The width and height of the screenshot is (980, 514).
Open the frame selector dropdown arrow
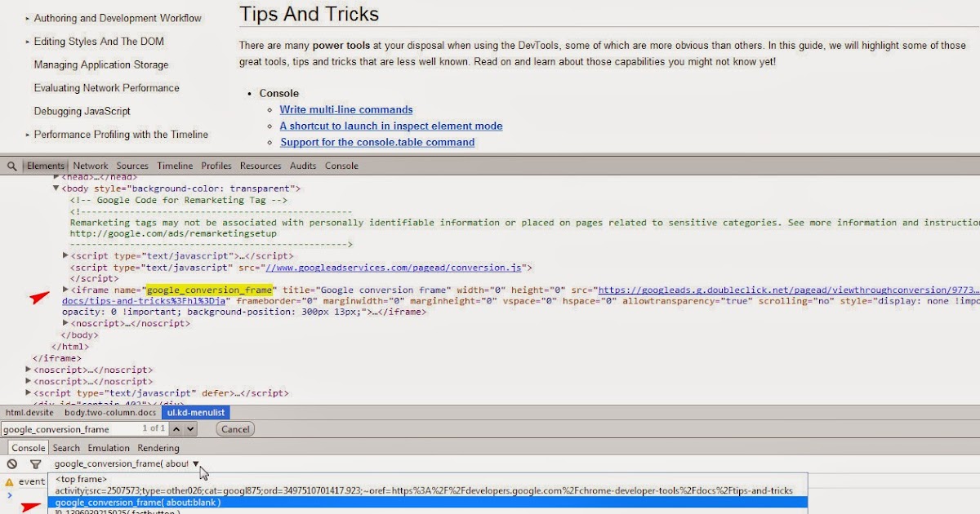[195, 464]
